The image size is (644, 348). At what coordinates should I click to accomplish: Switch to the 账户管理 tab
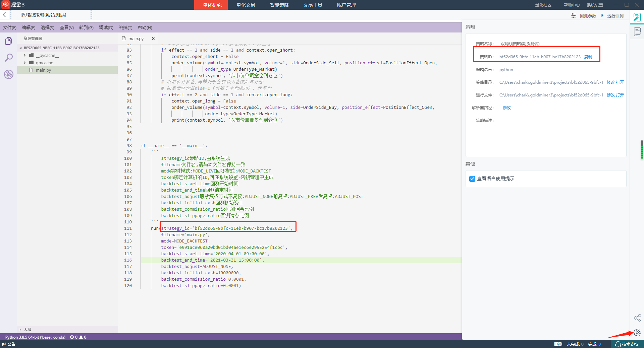pyautogui.click(x=346, y=5)
